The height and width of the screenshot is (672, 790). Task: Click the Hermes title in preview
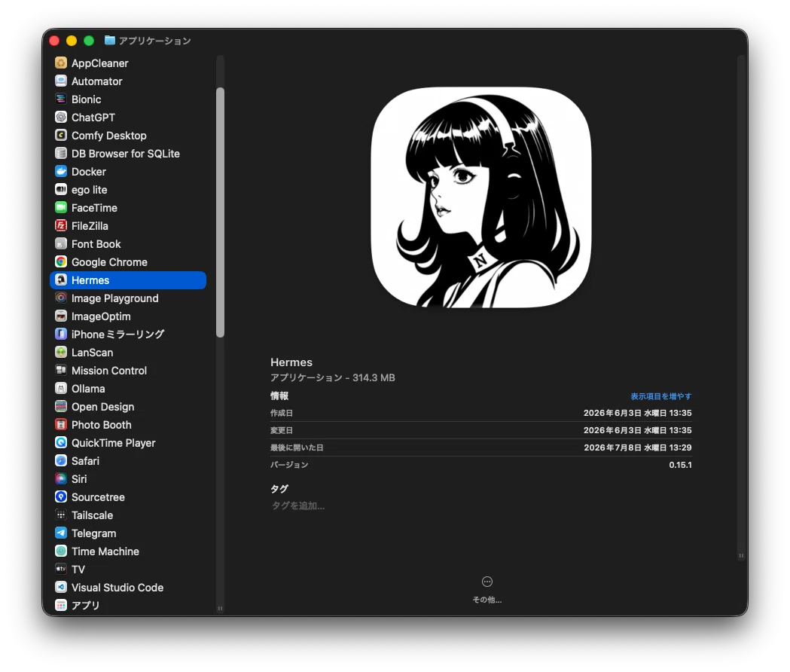coord(291,362)
